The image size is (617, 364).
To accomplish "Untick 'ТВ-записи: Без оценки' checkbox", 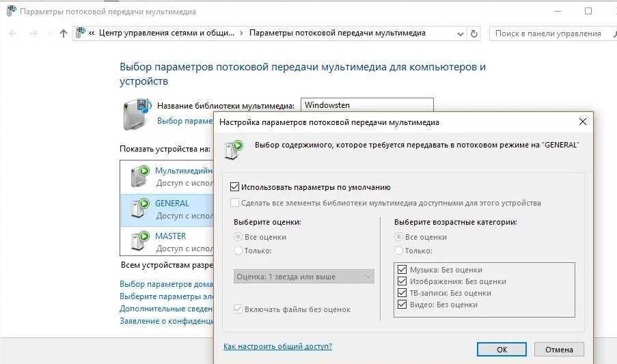I will [x=401, y=293].
